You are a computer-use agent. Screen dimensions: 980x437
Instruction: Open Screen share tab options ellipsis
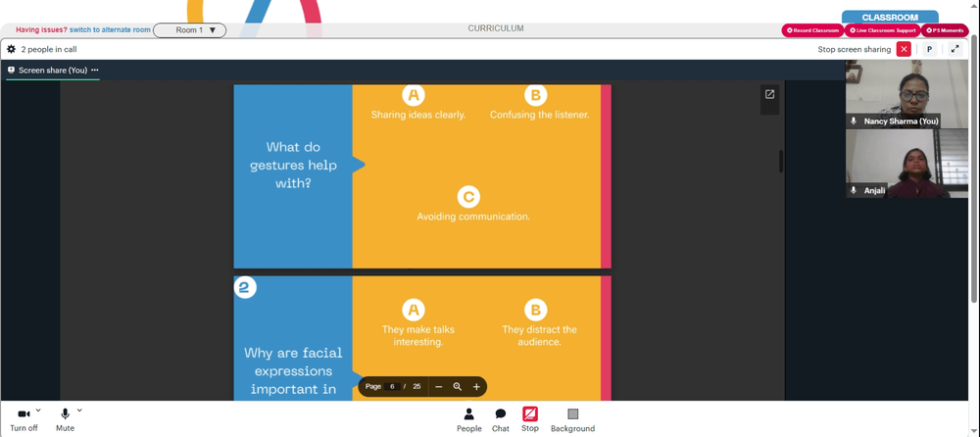(95, 70)
